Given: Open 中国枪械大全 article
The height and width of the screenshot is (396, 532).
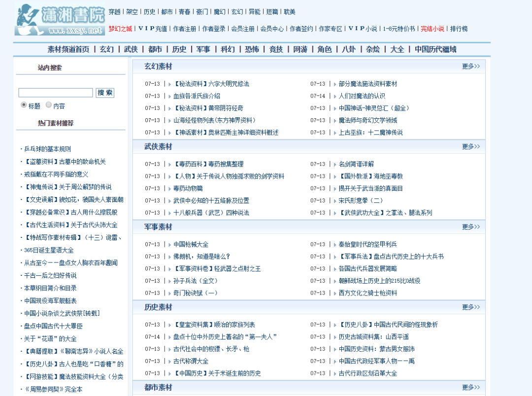Looking at the screenshot, I should [x=191, y=245].
